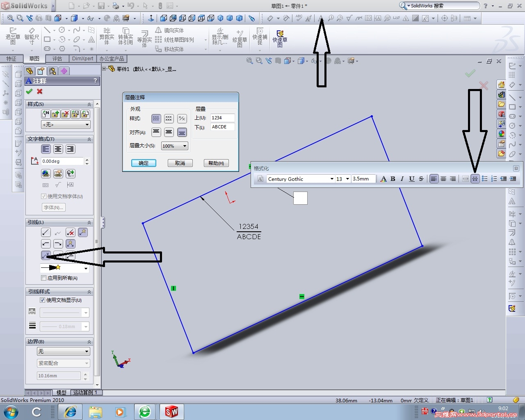
Task: Switch to the 特征 tab
Action: click(x=11, y=59)
